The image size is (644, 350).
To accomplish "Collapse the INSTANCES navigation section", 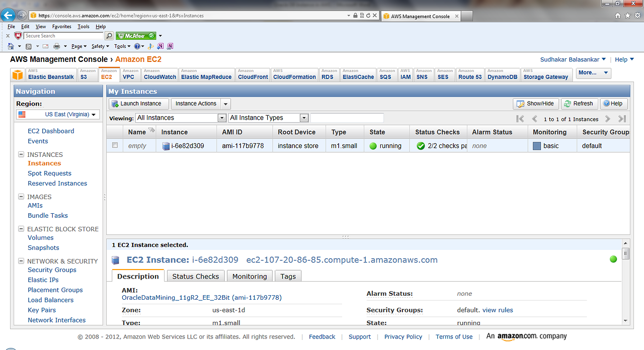I will pyautogui.click(x=21, y=154).
